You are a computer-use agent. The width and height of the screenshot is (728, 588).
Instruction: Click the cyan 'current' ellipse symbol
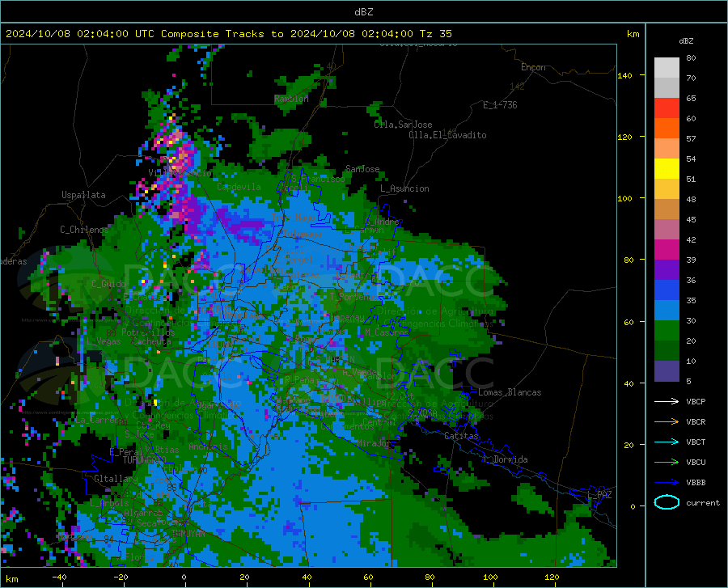click(667, 502)
